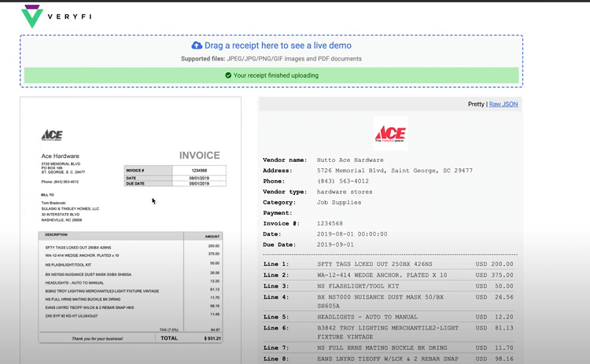Click the 'BILL TO' section label on receipt
The width and height of the screenshot is (590, 364).
47,195
